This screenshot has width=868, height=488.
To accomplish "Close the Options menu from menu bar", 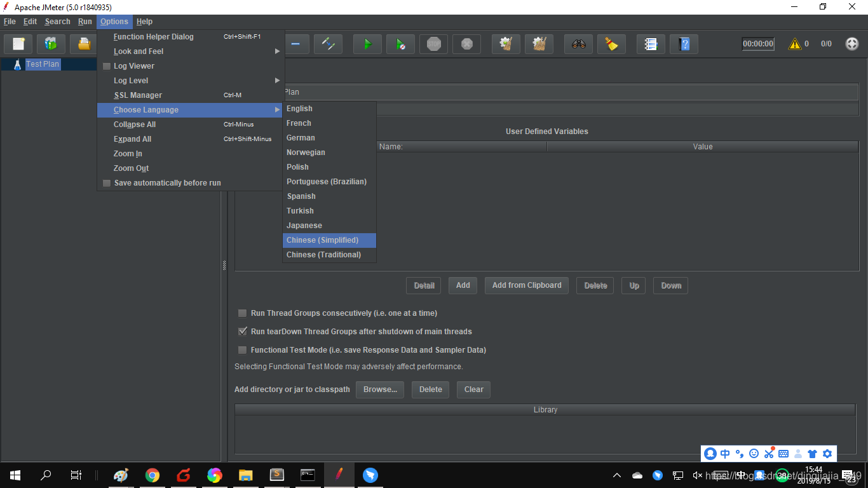I will (114, 22).
